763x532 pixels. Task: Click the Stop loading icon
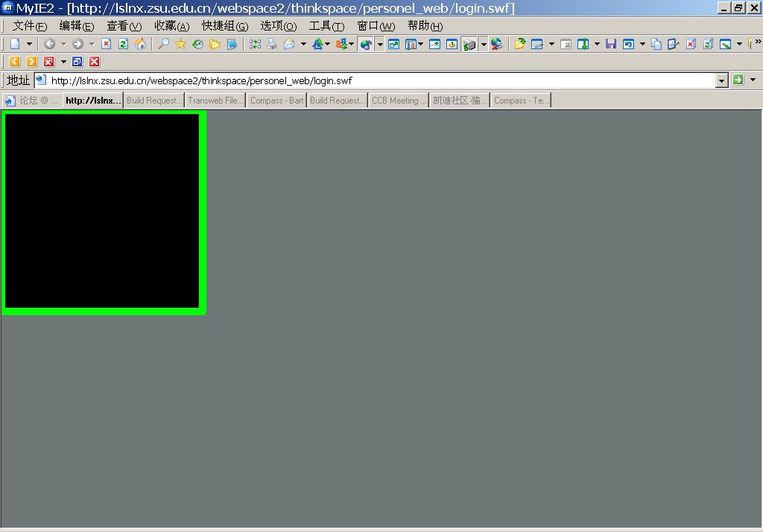[x=106, y=44]
